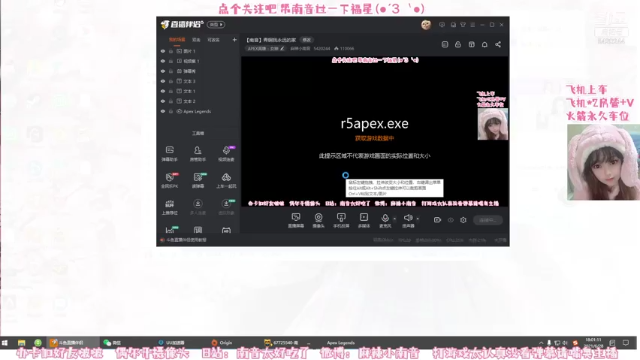This screenshot has height=360, width=640.
Task: Add a 手机投屏 phone cast source
Action: click(x=341, y=220)
